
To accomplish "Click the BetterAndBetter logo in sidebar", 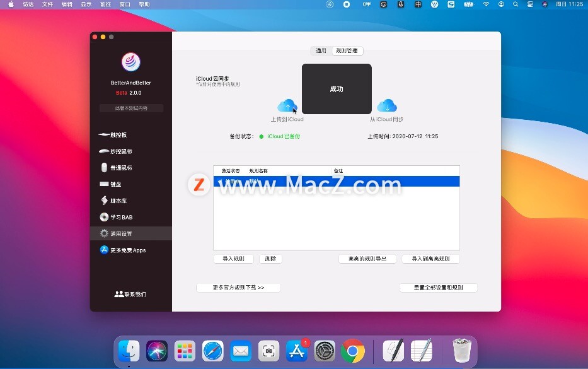I will pyautogui.click(x=131, y=62).
